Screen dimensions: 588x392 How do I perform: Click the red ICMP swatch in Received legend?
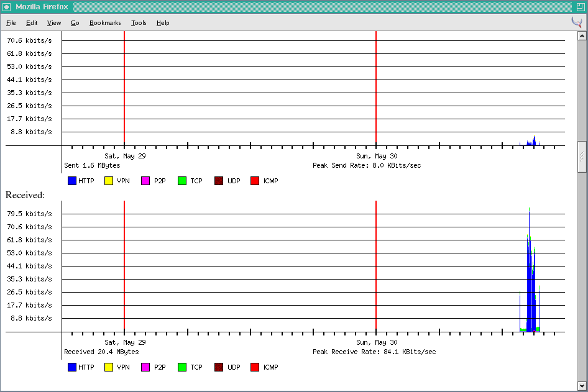(255, 367)
